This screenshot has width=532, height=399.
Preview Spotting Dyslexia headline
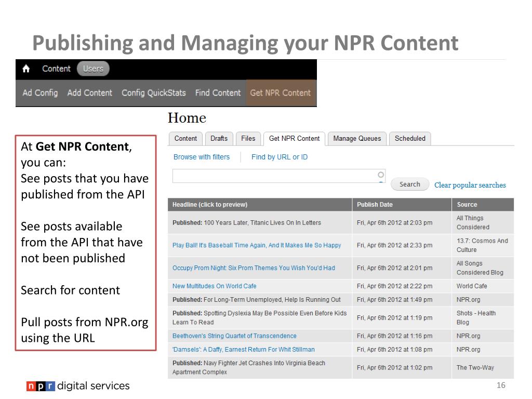(260, 318)
